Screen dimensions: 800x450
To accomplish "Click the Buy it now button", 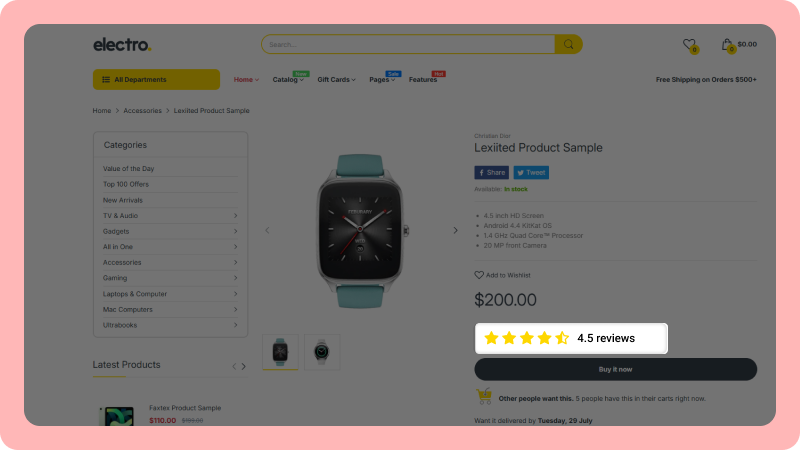I will [x=615, y=369].
